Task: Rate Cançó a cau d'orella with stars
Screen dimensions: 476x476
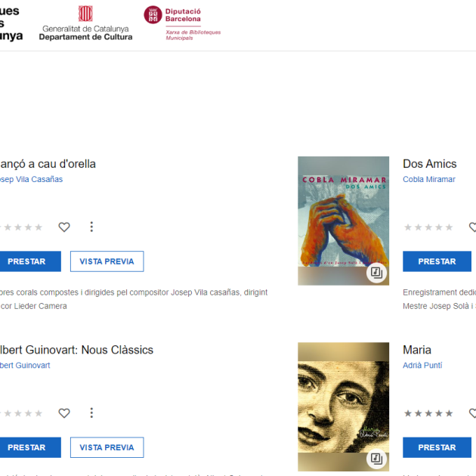Action: 20,227
